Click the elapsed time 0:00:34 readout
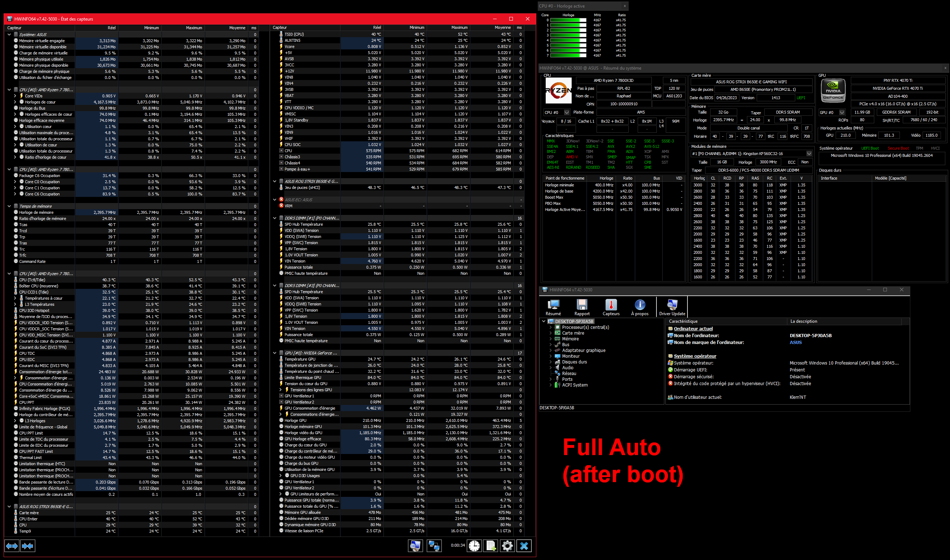Image resolution: width=950 pixels, height=560 pixels. [x=458, y=545]
